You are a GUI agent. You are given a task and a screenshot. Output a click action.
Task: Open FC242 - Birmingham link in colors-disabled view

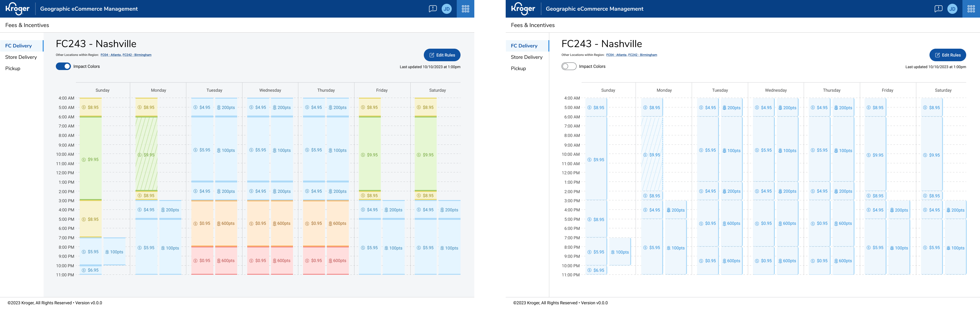[x=642, y=55]
